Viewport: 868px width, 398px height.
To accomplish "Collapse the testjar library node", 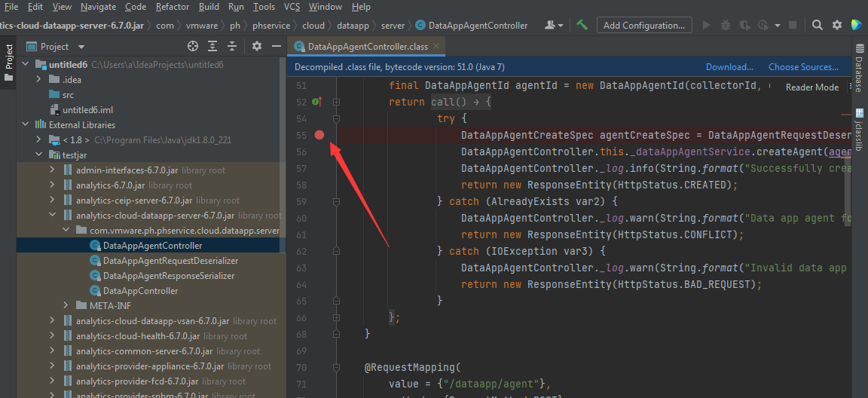I will (39, 155).
